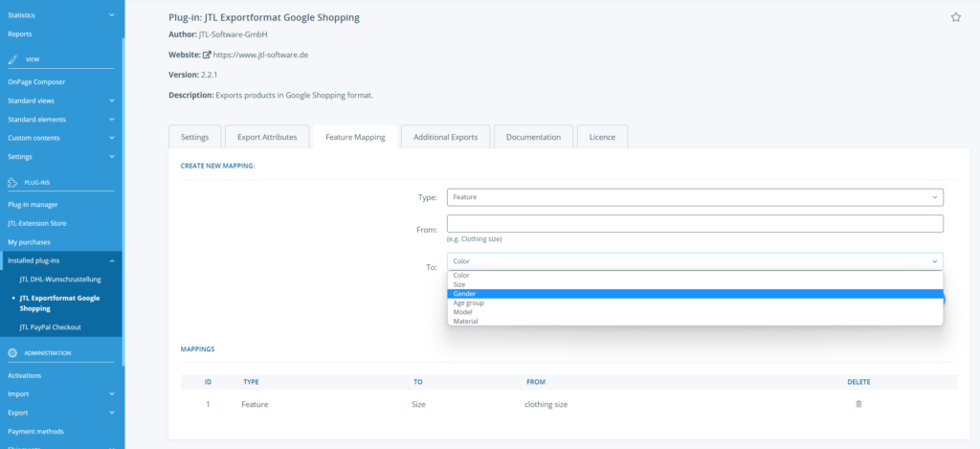Click into the From input field
Image resolution: width=980 pixels, height=449 pixels.
point(695,224)
